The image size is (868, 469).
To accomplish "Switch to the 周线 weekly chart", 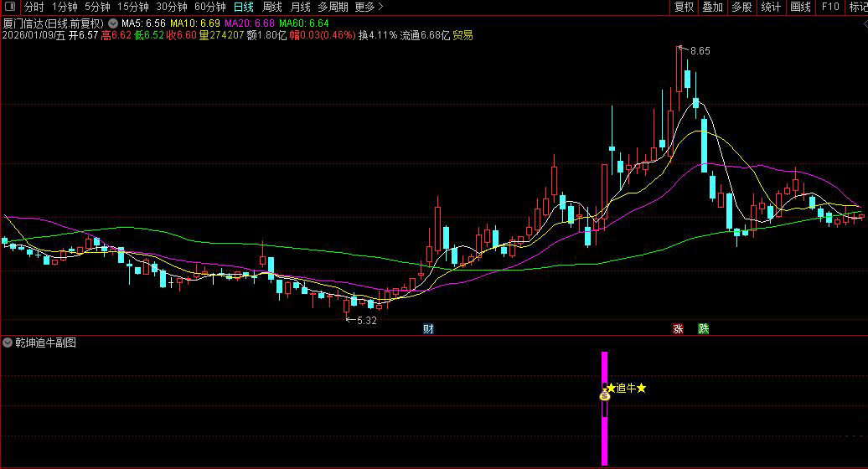I will tap(271, 8).
